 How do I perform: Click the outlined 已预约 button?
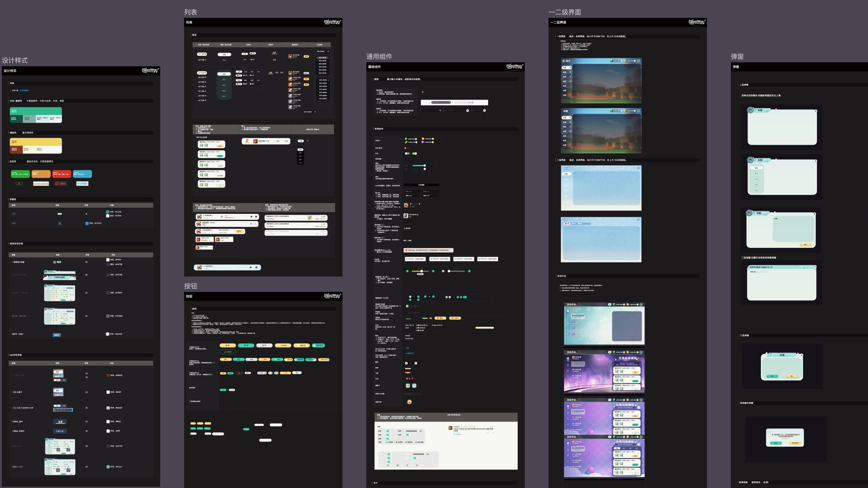(x=227, y=352)
